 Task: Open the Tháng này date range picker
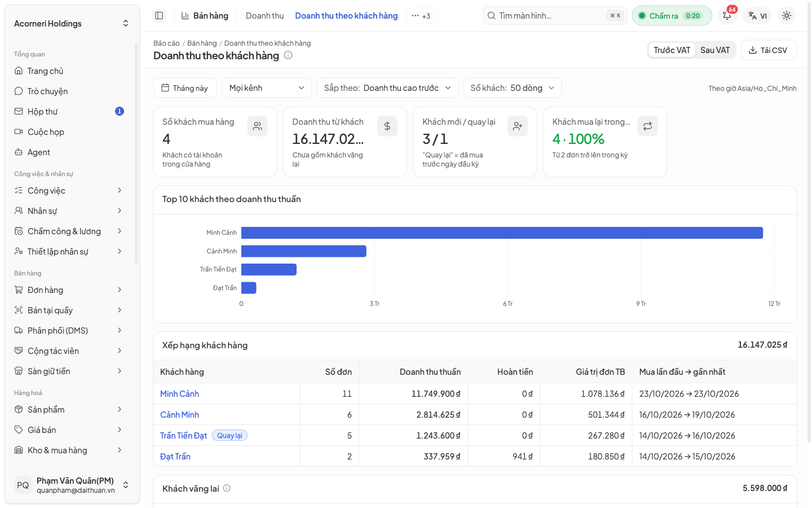click(x=185, y=88)
